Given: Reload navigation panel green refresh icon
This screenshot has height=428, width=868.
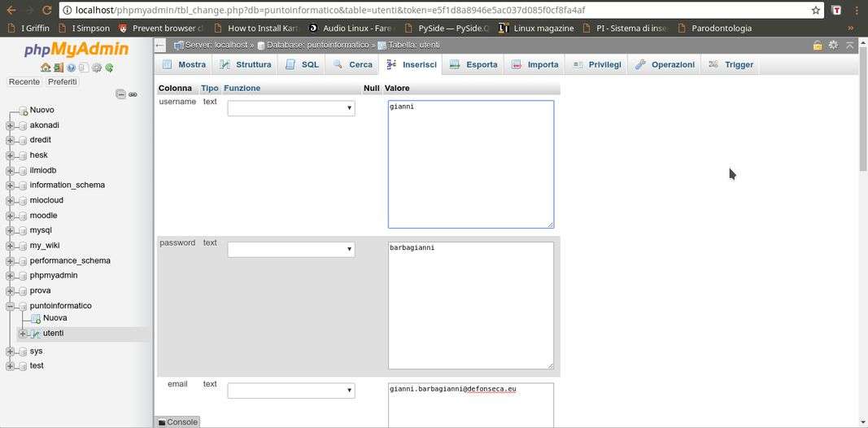Looking at the screenshot, I should pyautogui.click(x=109, y=68).
